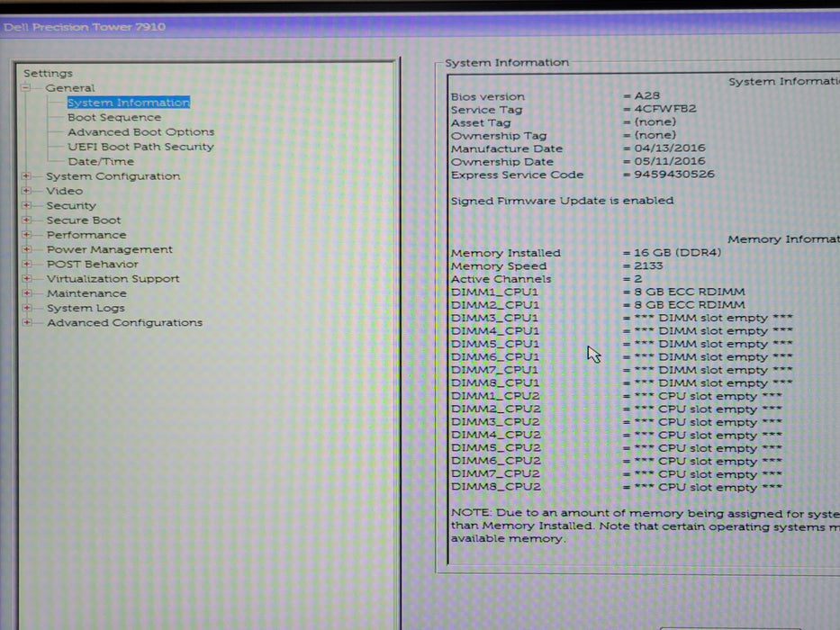
Task: Select the POST Behavior label
Action: click(x=92, y=264)
